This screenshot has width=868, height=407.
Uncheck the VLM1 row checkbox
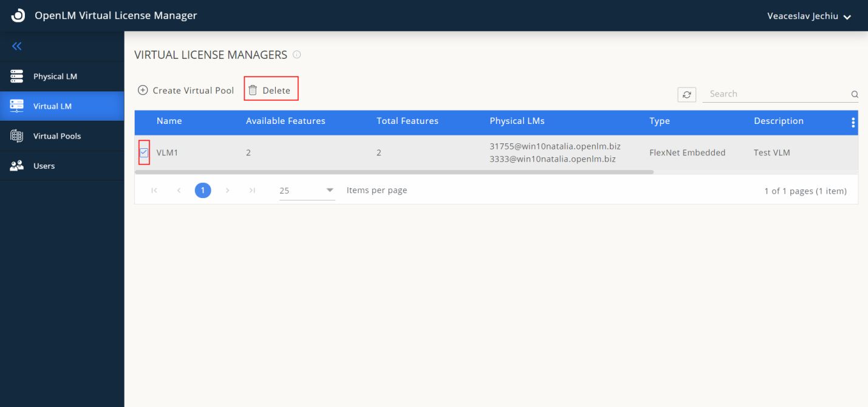pyautogui.click(x=144, y=152)
